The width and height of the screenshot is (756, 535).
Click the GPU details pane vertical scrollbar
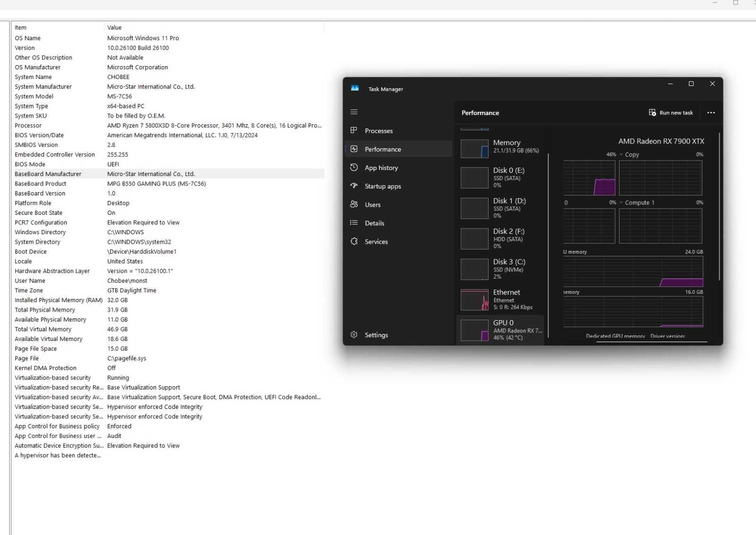click(720, 206)
